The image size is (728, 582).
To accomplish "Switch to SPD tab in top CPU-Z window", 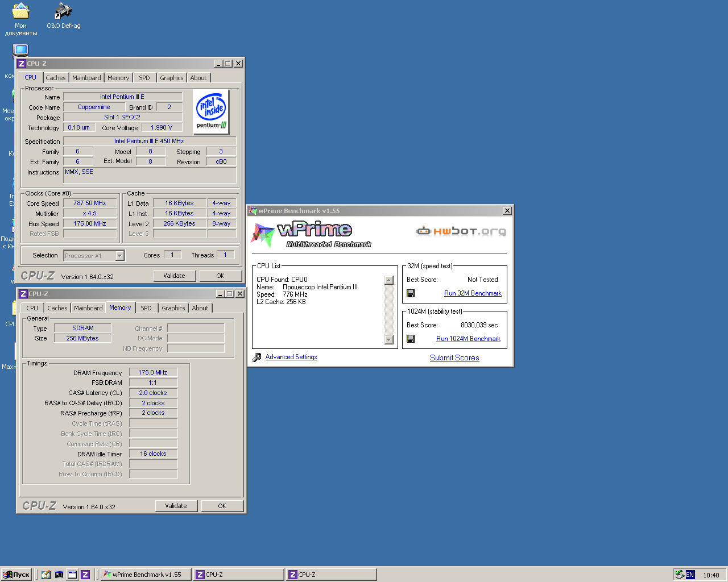I will coord(144,78).
